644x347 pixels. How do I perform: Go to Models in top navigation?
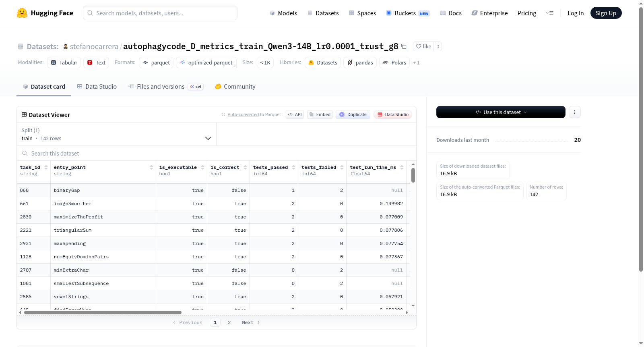[x=283, y=13]
